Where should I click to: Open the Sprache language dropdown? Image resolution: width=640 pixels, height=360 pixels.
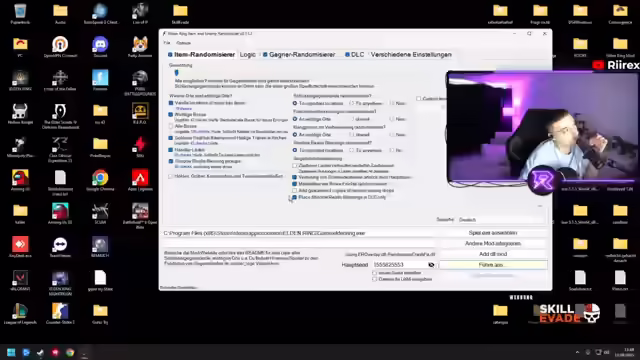[x=501, y=220]
